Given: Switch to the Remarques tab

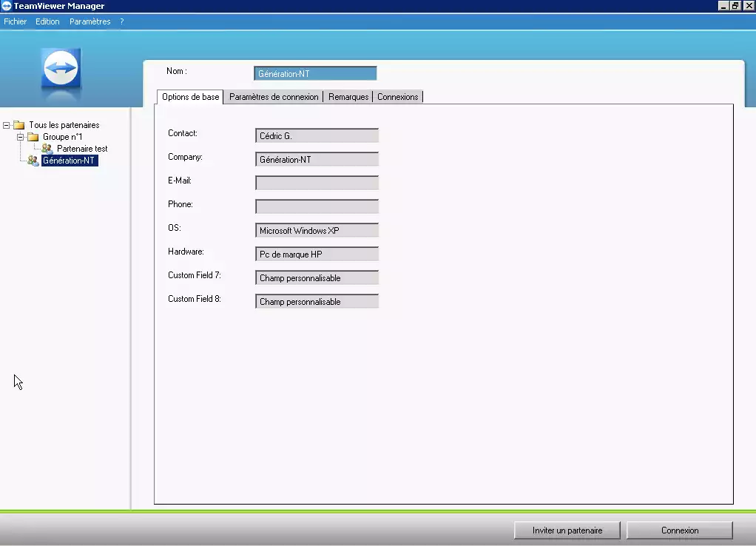Looking at the screenshot, I should 348,97.
